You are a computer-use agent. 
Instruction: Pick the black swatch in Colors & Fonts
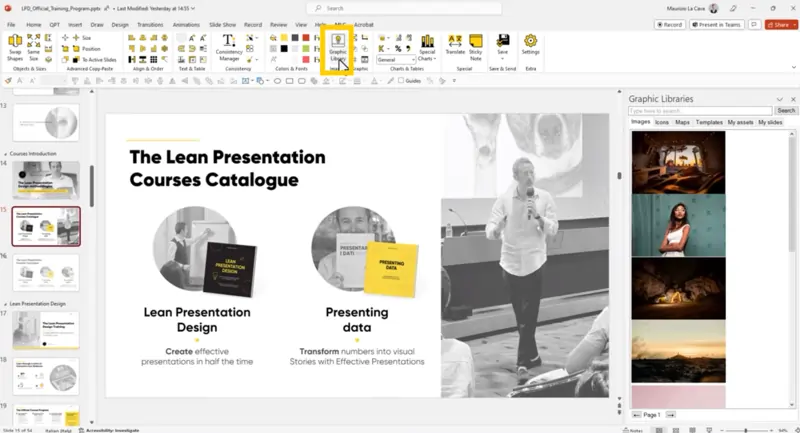(x=284, y=48)
